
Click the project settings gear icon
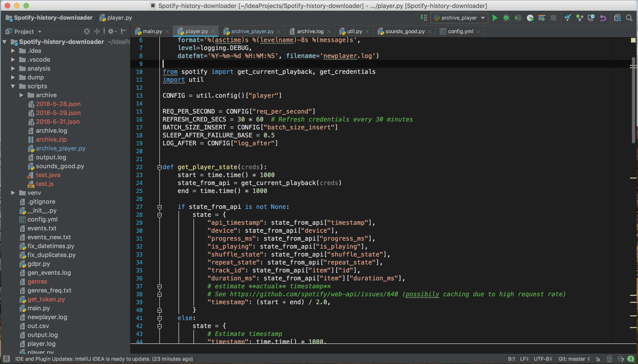coord(111,31)
